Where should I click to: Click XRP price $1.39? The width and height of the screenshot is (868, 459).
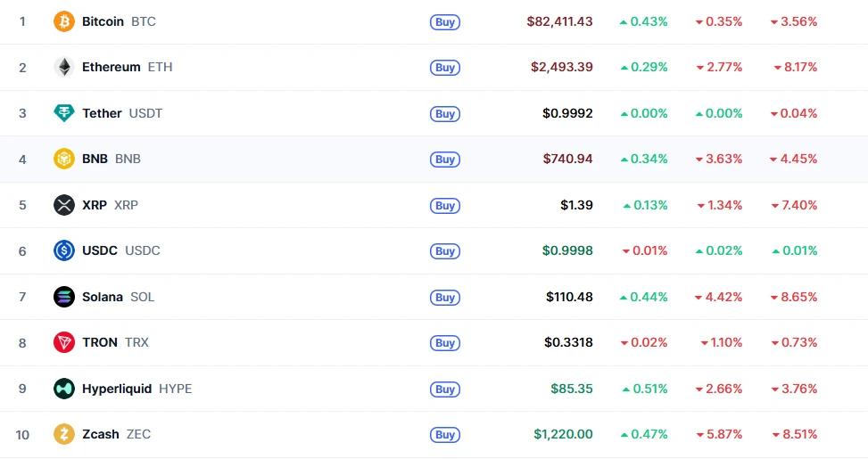coord(576,205)
